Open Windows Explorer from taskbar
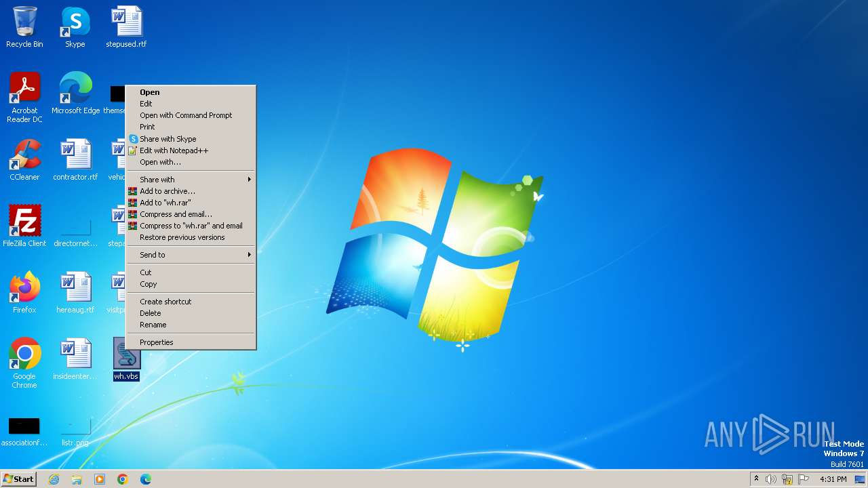The height and width of the screenshot is (488, 868). coord(77,479)
